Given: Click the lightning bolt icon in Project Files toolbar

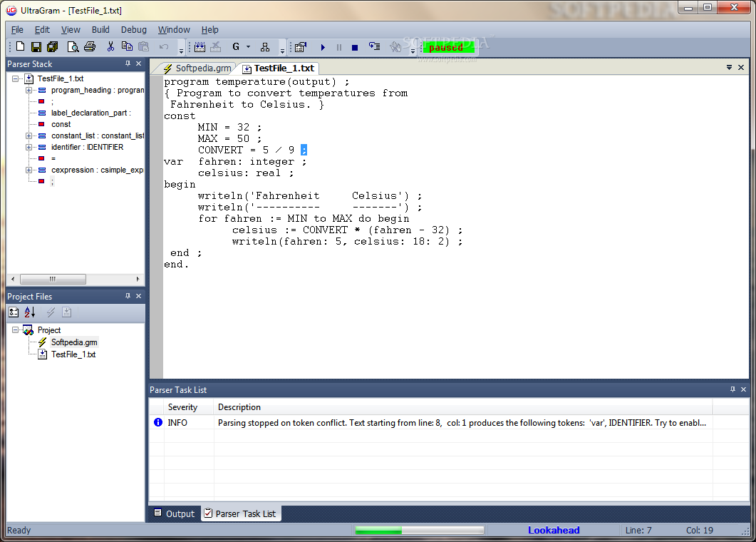Looking at the screenshot, I should [51, 312].
